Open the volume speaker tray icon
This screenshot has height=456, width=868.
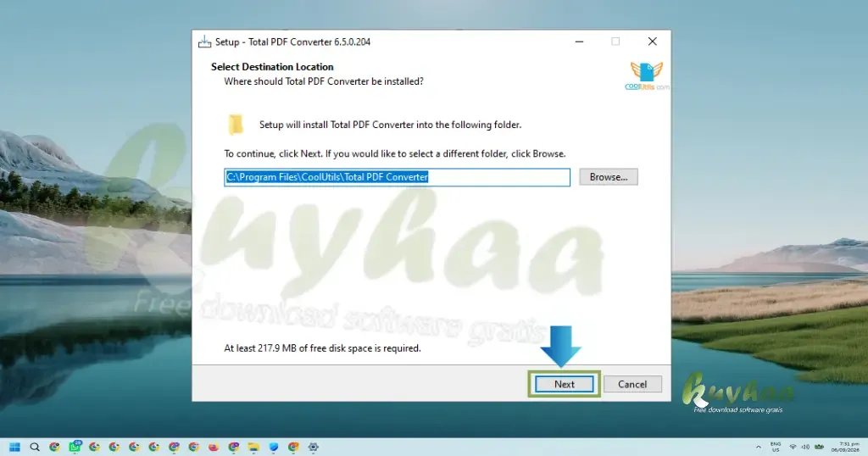805,448
